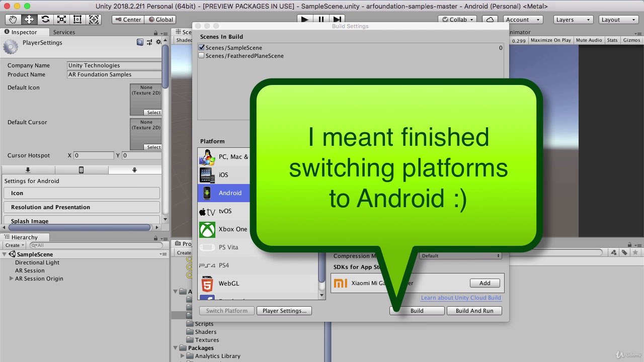Open the Account dropdown

(522, 20)
